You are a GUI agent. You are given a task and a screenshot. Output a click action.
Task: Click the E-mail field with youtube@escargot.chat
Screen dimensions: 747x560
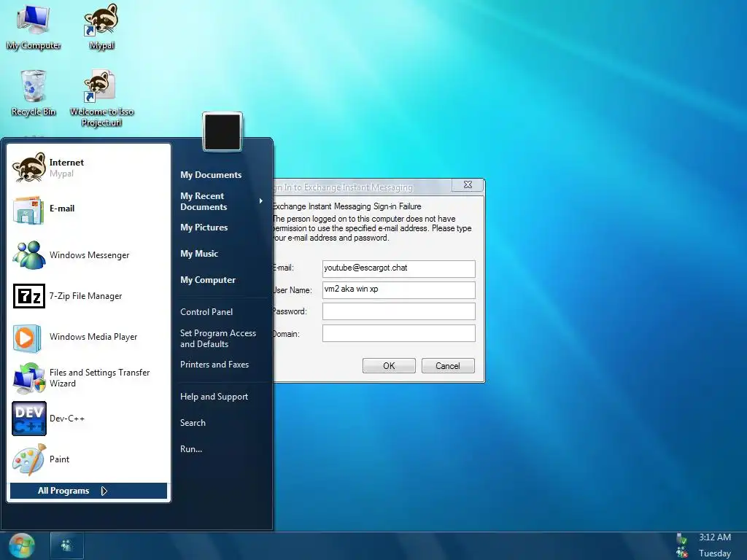(x=399, y=268)
